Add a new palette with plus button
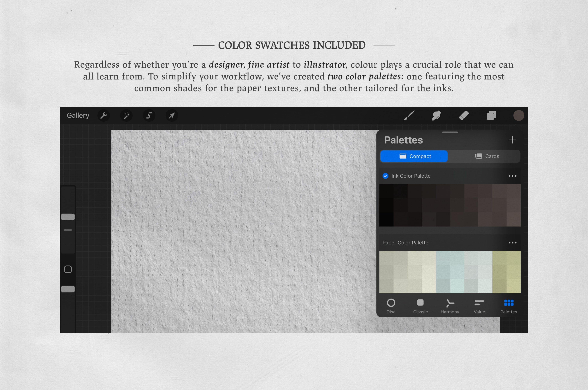This screenshot has height=390, width=588. tap(513, 140)
